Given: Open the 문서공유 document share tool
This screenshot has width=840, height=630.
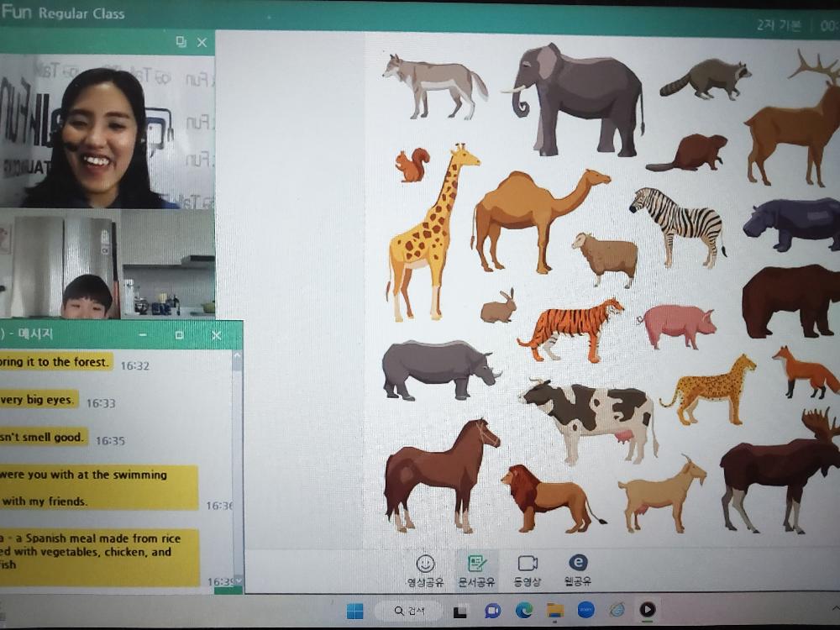Looking at the screenshot, I should 477,570.
